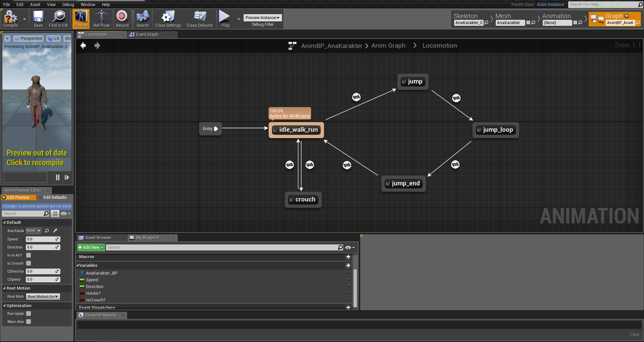
Task: Open the Preview Instance debug filter dropdown
Action: tap(262, 18)
